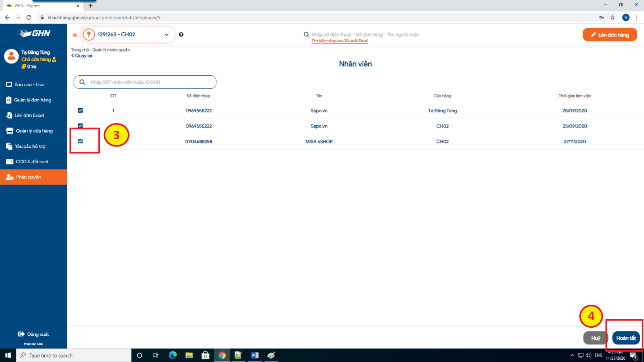
Task: Open Word from the taskbar
Action: pyautogui.click(x=255, y=355)
